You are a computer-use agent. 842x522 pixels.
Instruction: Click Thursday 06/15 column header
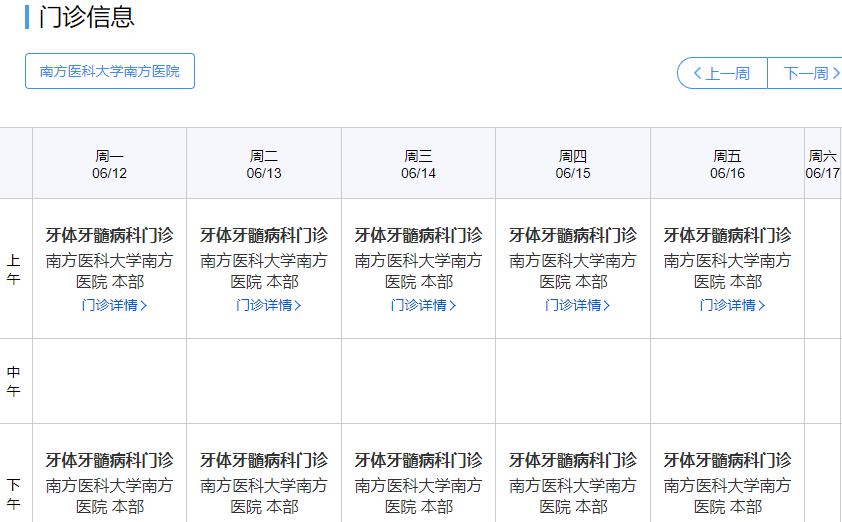click(x=573, y=164)
